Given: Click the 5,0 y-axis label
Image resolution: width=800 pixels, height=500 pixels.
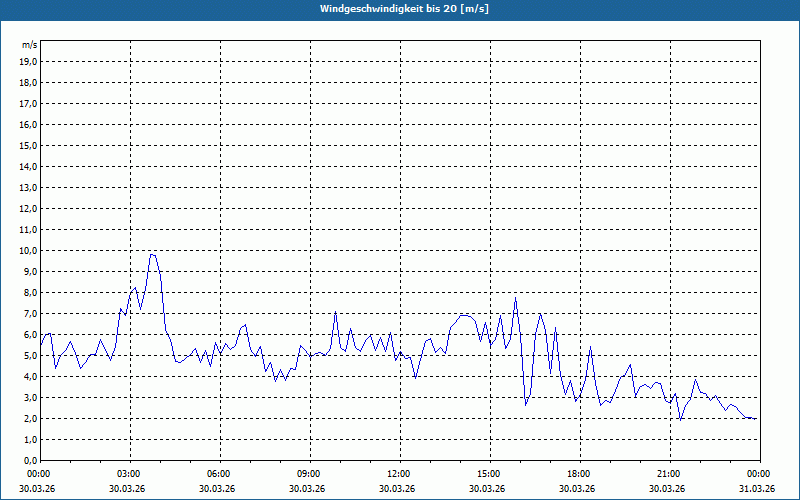Looking at the screenshot, I should (x=31, y=356).
